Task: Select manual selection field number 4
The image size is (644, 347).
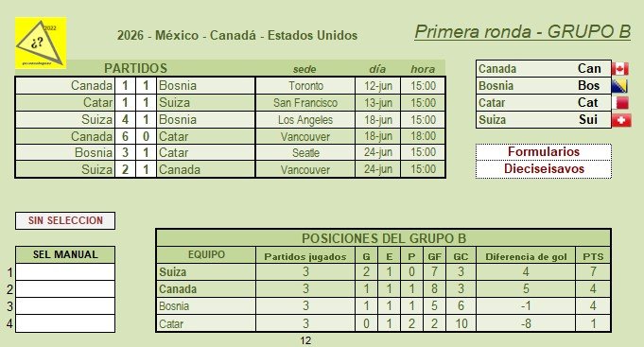Action: coord(65,323)
